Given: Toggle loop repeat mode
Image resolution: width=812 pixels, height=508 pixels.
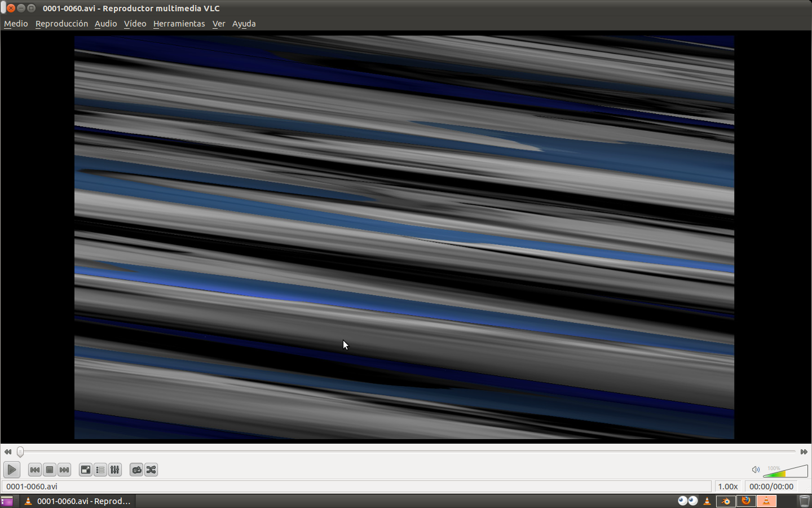Looking at the screenshot, I should 136,470.
